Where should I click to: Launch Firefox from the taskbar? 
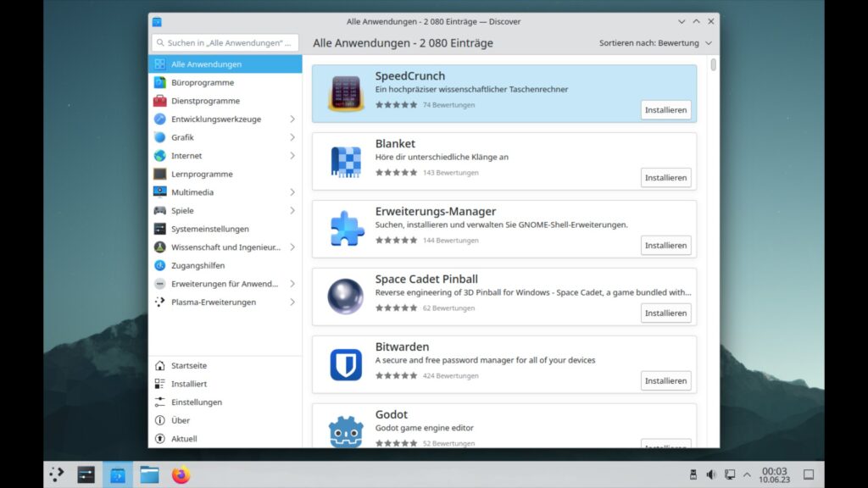[x=181, y=474]
